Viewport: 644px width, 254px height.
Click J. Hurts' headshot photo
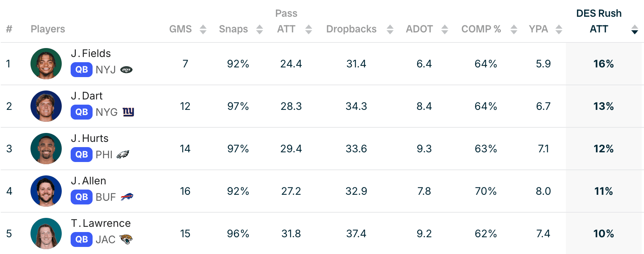[x=46, y=149]
